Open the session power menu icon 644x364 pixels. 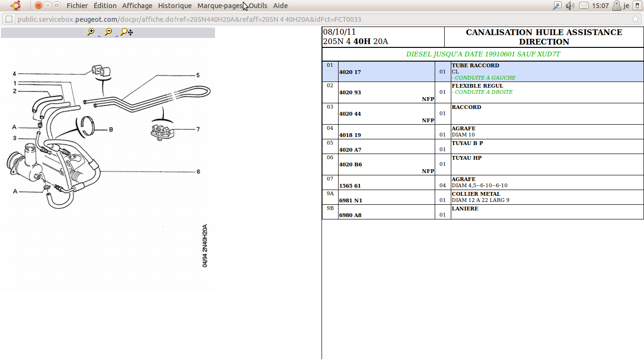click(637, 6)
